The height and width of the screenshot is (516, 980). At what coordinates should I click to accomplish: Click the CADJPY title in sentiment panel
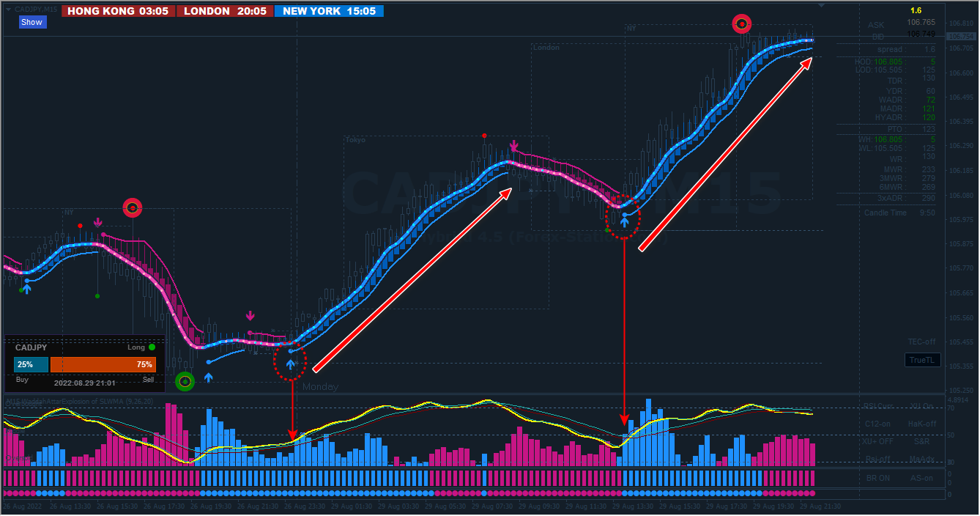pos(31,347)
